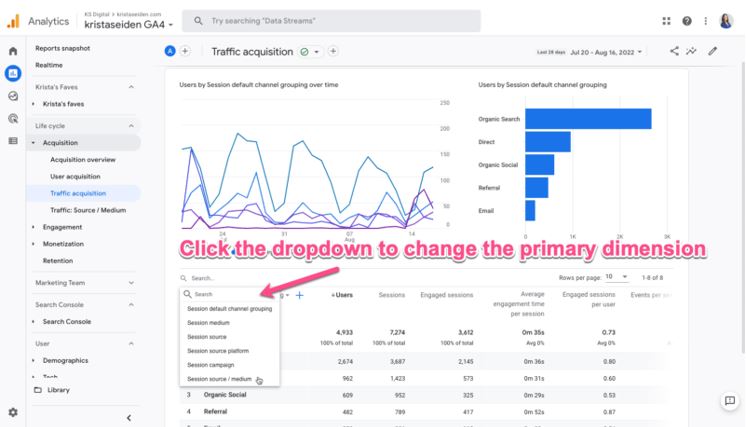The width and height of the screenshot is (746, 427).
Task: Click the Library folder icon
Action: coord(38,390)
